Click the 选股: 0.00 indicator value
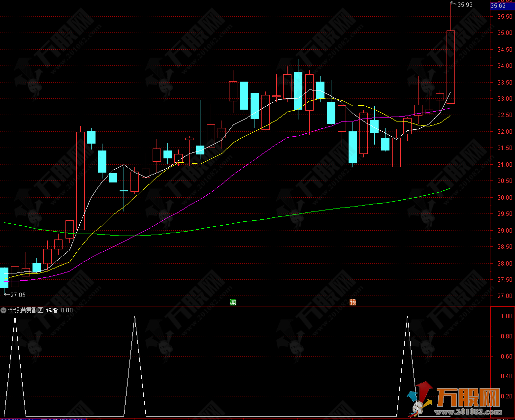Image resolution: width=515 pixels, height=420 pixels. pos(59,310)
